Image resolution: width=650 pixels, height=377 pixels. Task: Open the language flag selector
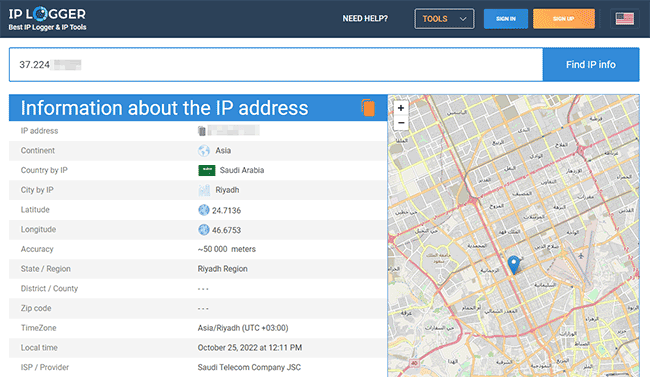624,19
